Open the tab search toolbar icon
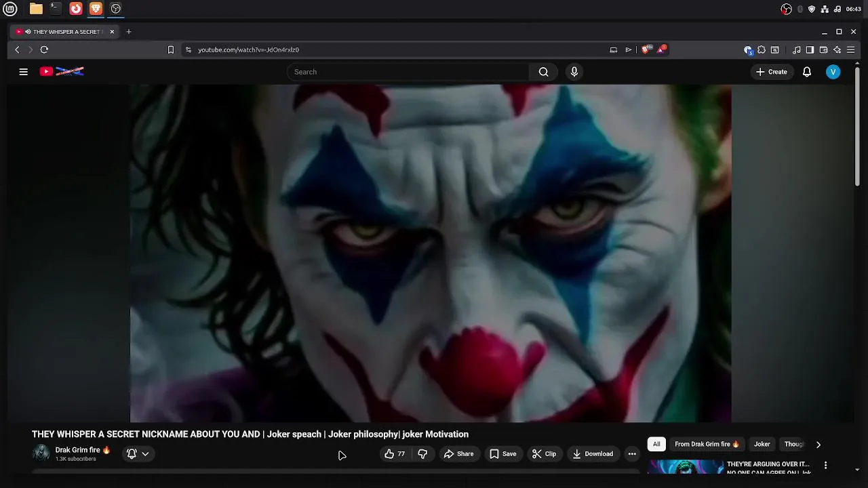This screenshot has width=868, height=488. pyautogui.click(x=775, y=49)
